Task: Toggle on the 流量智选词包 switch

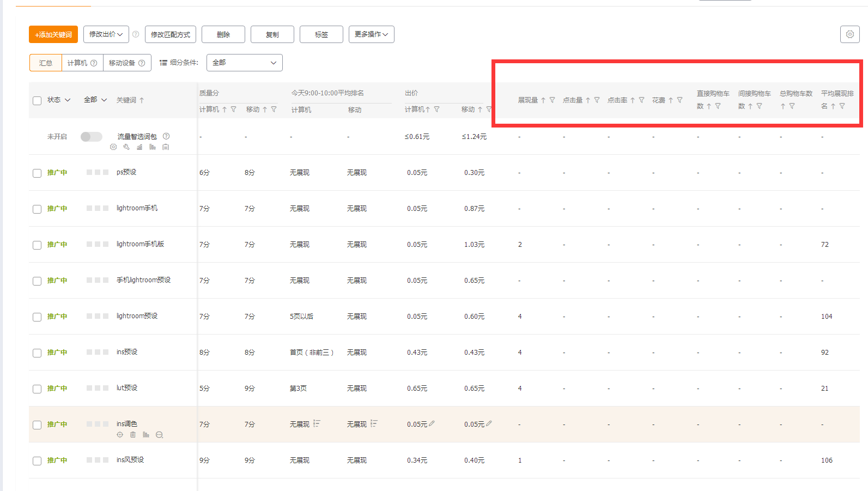Action: tap(91, 137)
